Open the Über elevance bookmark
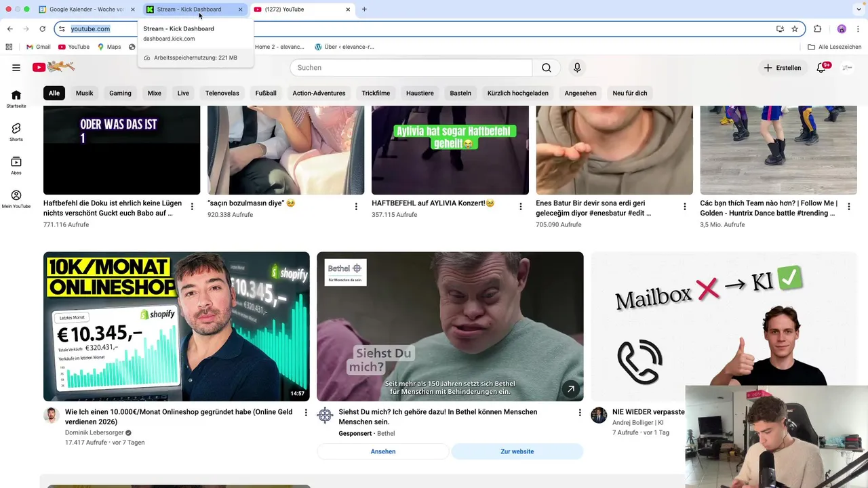This screenshot has height=488, width=868. (x=344, y=47)
